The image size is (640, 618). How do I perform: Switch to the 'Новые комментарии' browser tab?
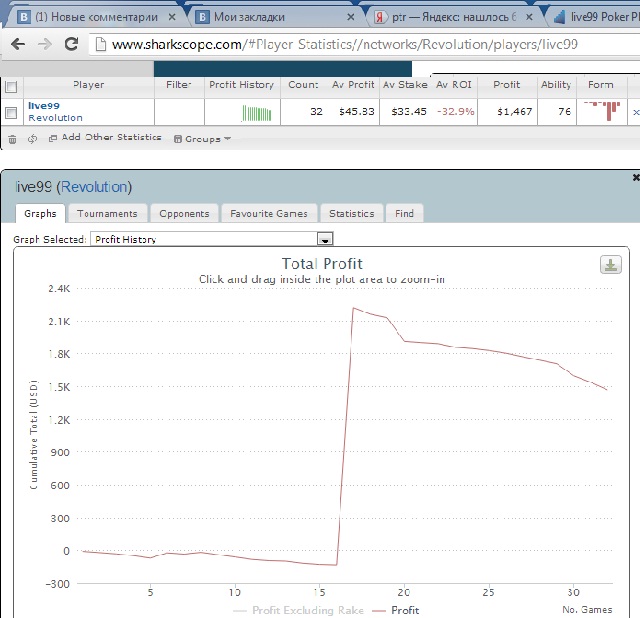pos(96,17)
